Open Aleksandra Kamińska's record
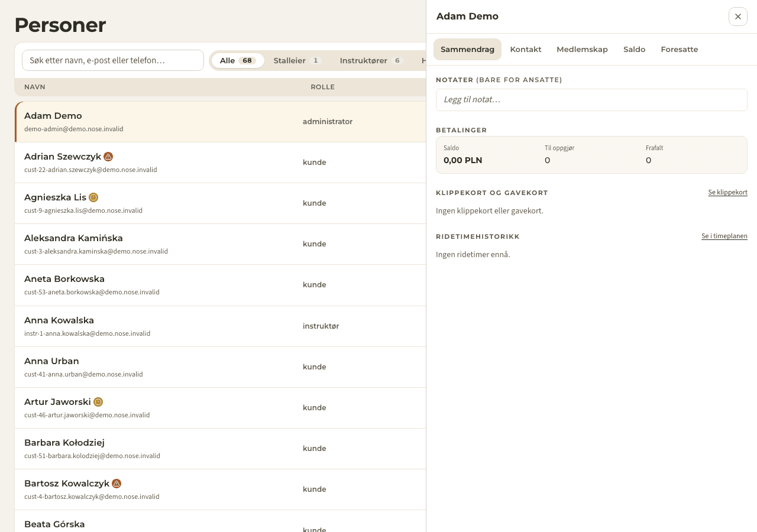The width and height of the screenshot is (757, 532). (x=73, y=238)
